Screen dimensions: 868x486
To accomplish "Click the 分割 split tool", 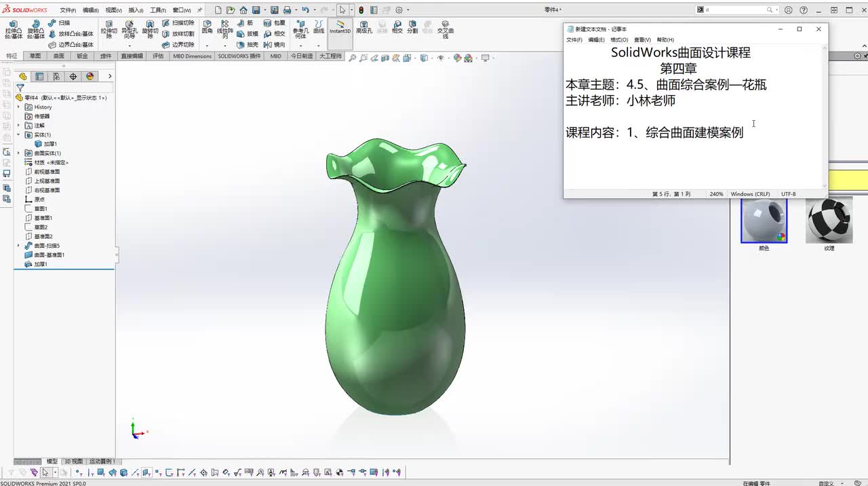I will point(412,27).
